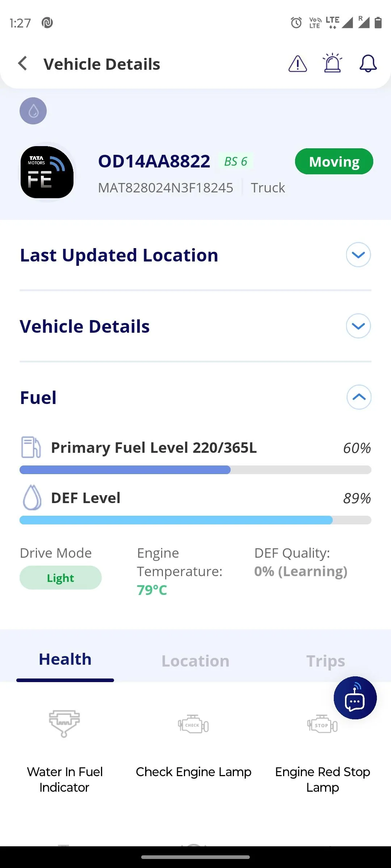The height and width of the screenshot is (868, 391).
Task: Expand the Vehicle Details section
Action: coord(358,326)
